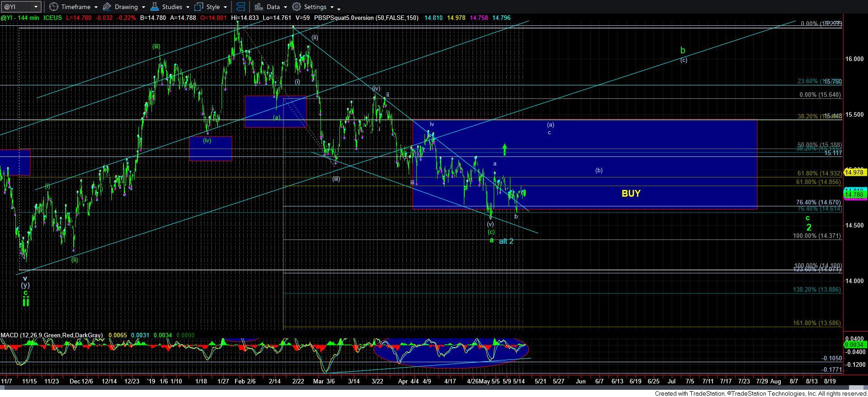Click the '(iii)' green wave label near the January high
868x397 pixels.
click(156, 46)
